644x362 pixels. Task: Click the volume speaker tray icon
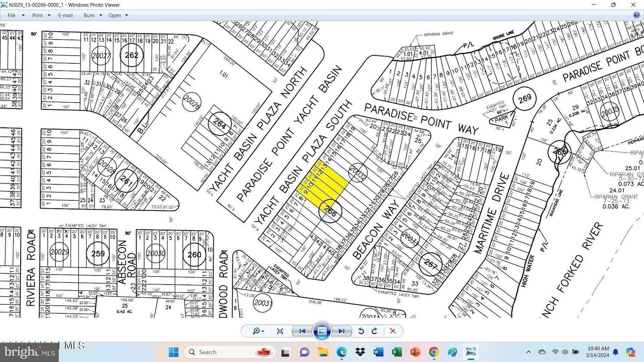(565, 352)
